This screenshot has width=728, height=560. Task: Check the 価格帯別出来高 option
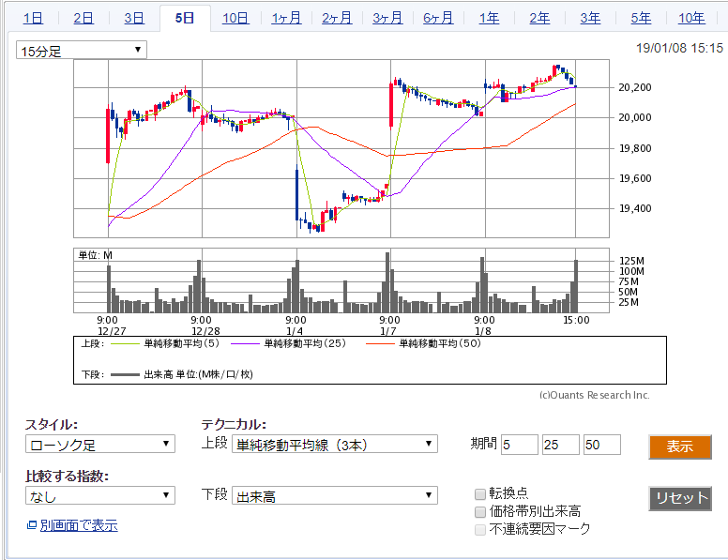point(480,511)
